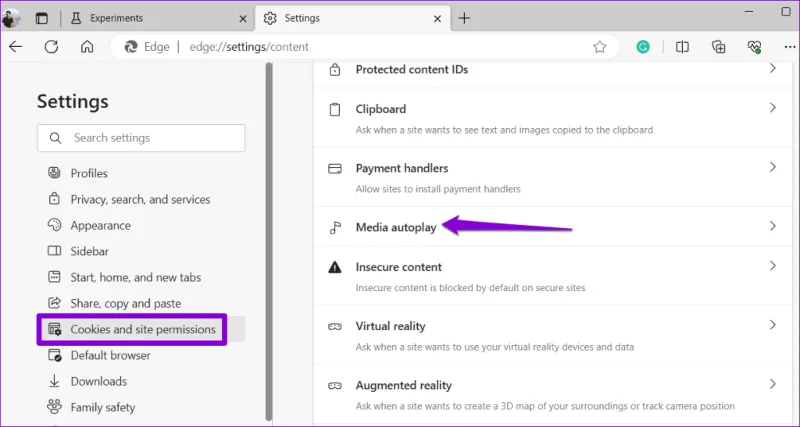Click the Insecure content warning icon
The image size is (800, 427).
click(335, 267)
